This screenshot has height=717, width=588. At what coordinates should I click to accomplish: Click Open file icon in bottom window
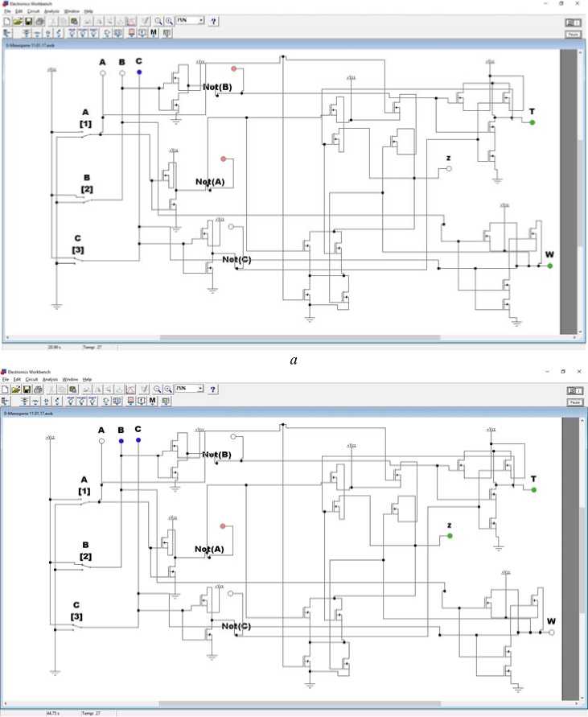point(16,389)
